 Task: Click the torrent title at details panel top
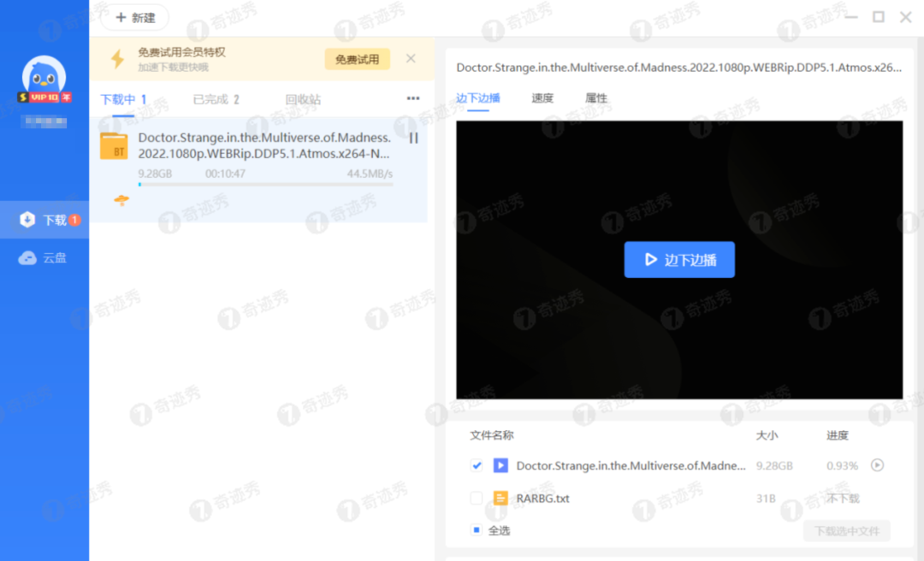[678, 68]
